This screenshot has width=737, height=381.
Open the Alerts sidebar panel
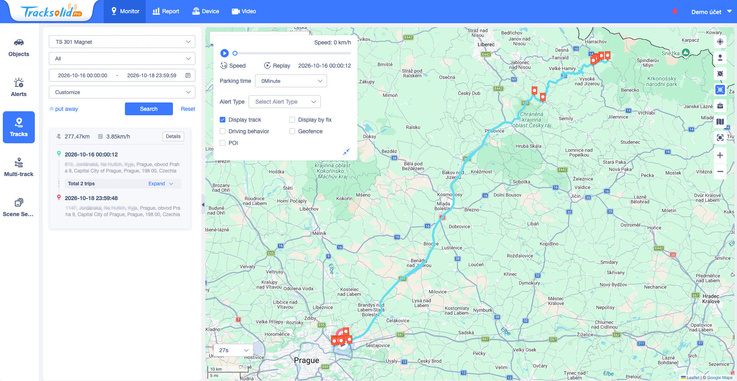(19, 87)
